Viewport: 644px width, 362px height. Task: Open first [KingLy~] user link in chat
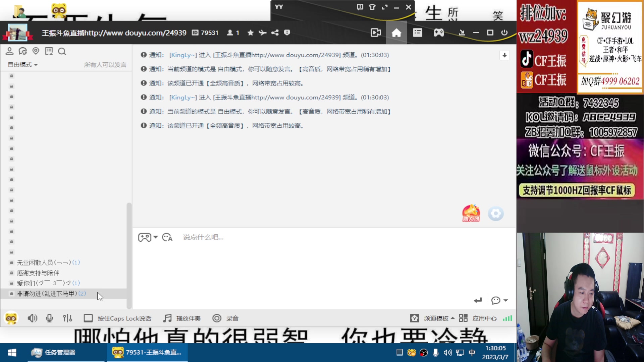(x=183, y=55)
